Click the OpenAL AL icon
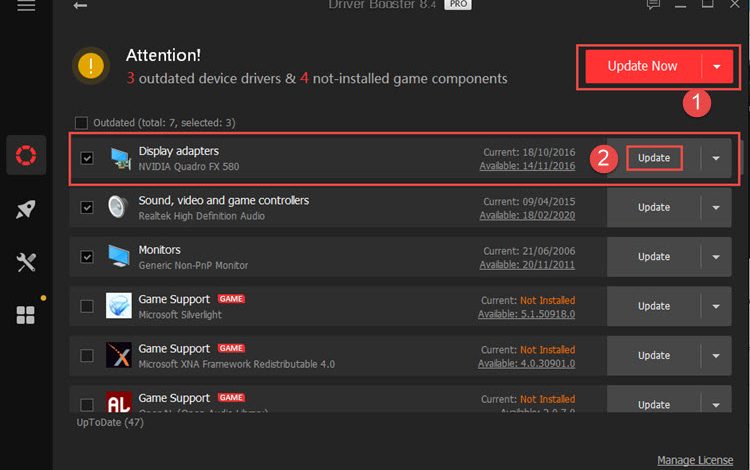The image size is (750, 470). (119, 402)
